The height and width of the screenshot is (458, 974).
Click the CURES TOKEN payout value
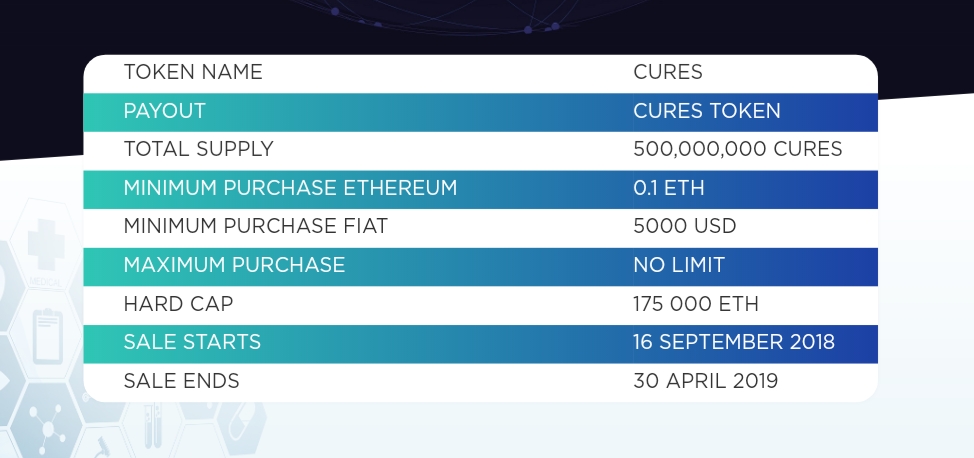click(x=706, y=111)
